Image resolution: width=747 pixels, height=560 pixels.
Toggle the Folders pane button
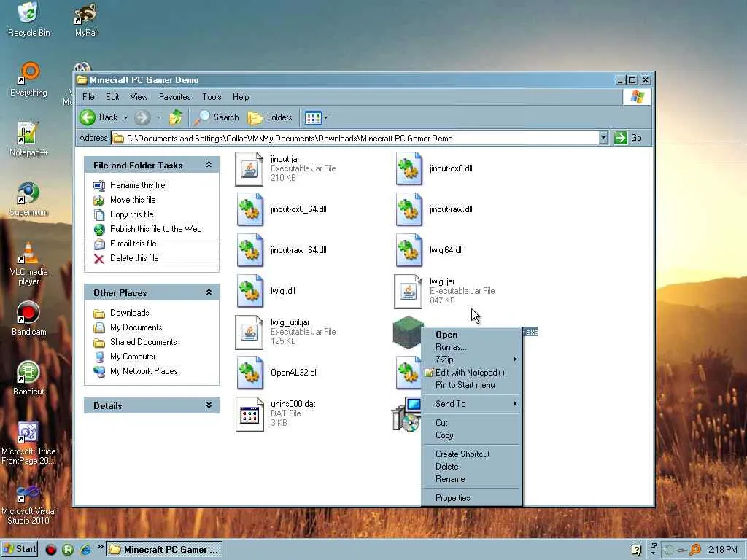click(270, 117)
